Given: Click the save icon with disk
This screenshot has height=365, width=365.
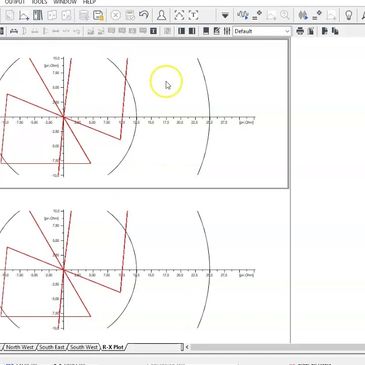Looking at the screenshot, I should [x=98, y=15].
